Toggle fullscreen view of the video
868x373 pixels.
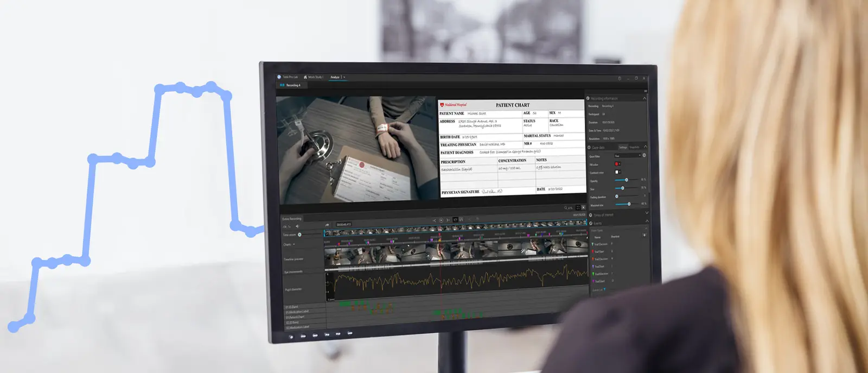click(x=578, y=207)
